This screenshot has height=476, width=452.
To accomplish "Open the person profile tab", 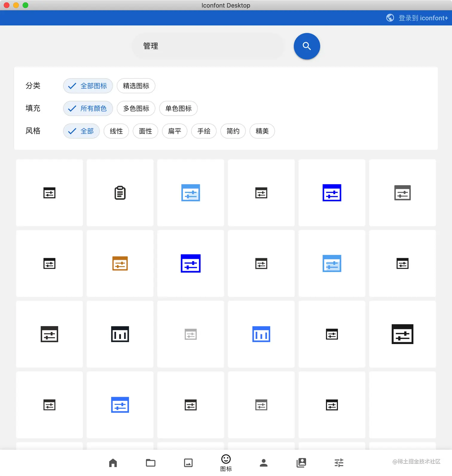I will click(264, 463).
